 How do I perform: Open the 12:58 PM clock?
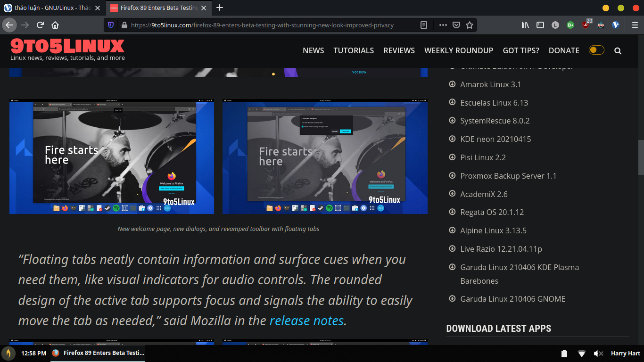click(33, 354)
